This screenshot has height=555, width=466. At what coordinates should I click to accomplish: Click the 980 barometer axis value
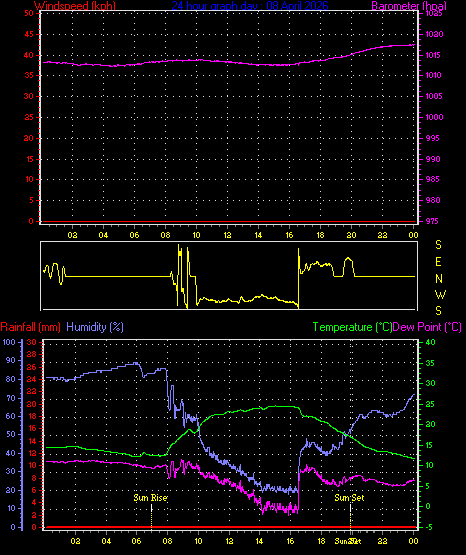tap(433, 200)
